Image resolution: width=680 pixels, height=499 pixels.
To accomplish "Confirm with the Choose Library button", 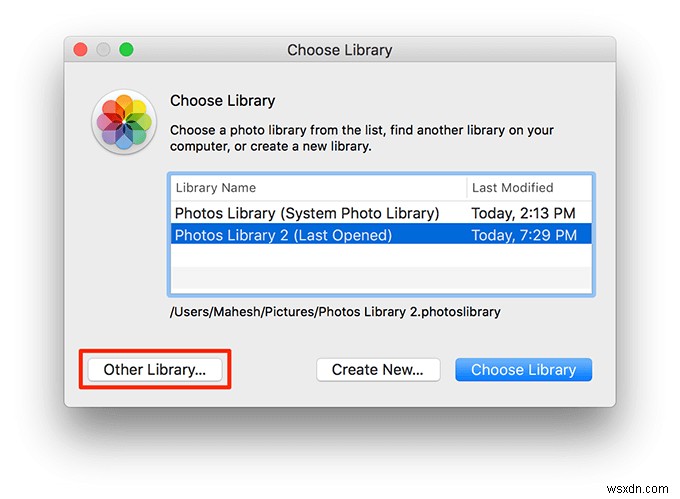I will pyautogui.click(x=523, y=369).
